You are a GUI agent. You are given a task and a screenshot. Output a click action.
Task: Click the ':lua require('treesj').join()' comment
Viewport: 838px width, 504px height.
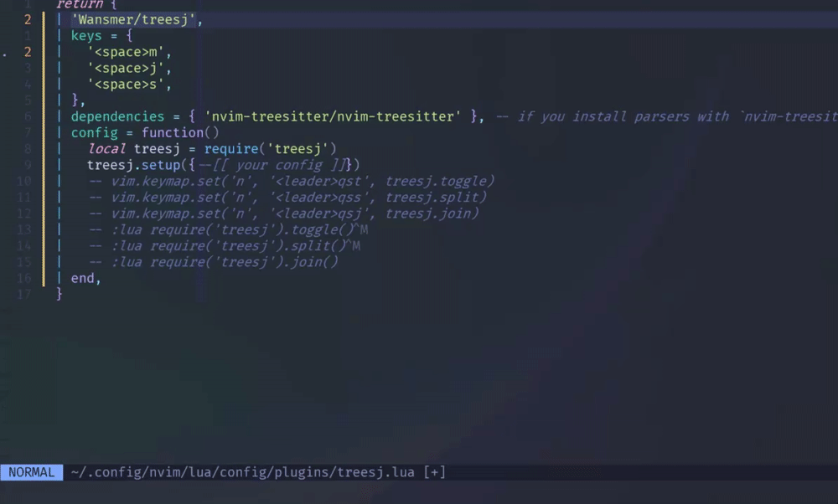point(213,261)
